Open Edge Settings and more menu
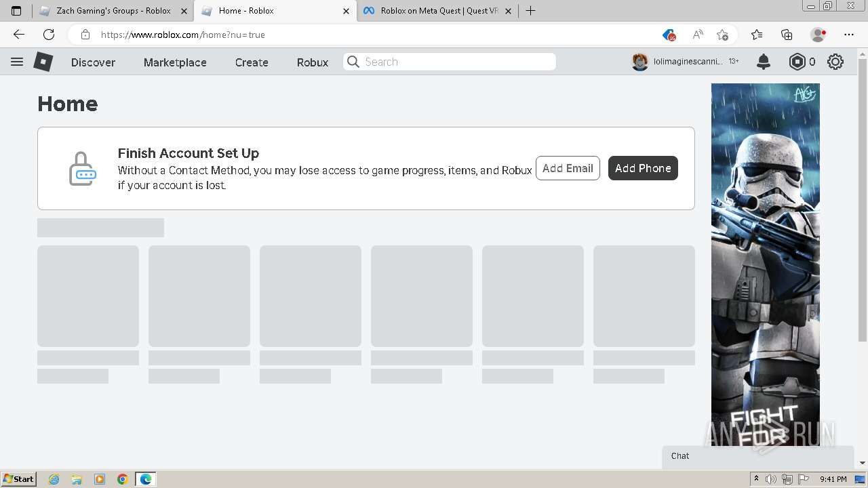Screen dimensions: 868x488 click(849, 35)
